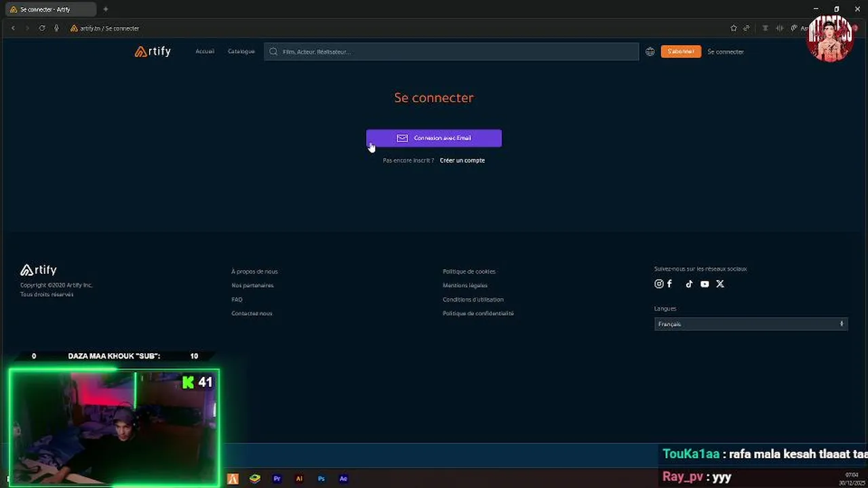This screenshot has width=868, height=488.
Task: Open Premiere Pro from taskbar
Action: tap(277, 479)
